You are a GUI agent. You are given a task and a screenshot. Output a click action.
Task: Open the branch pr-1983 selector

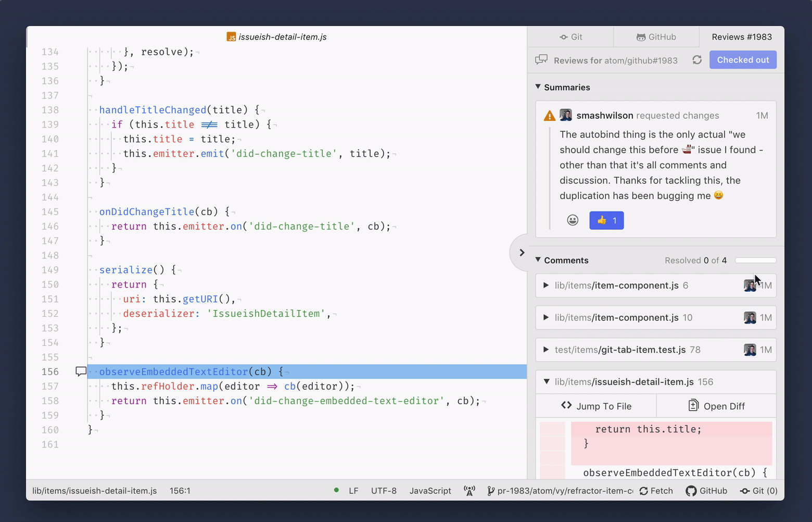pos(561,491)
